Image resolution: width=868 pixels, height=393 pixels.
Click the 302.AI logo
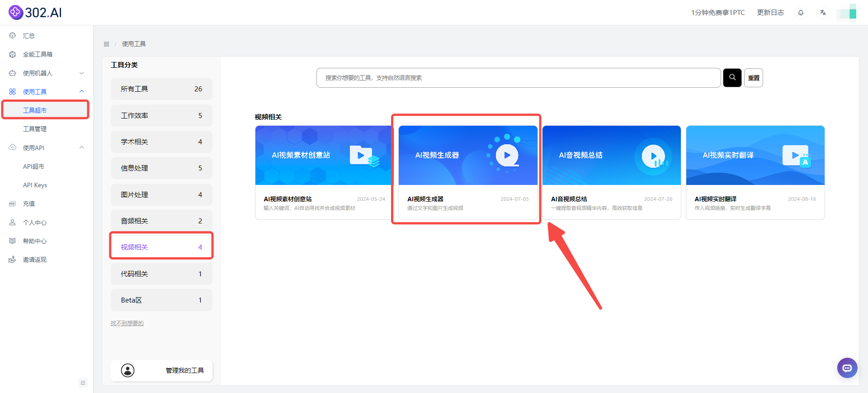(x=35, y=12)
